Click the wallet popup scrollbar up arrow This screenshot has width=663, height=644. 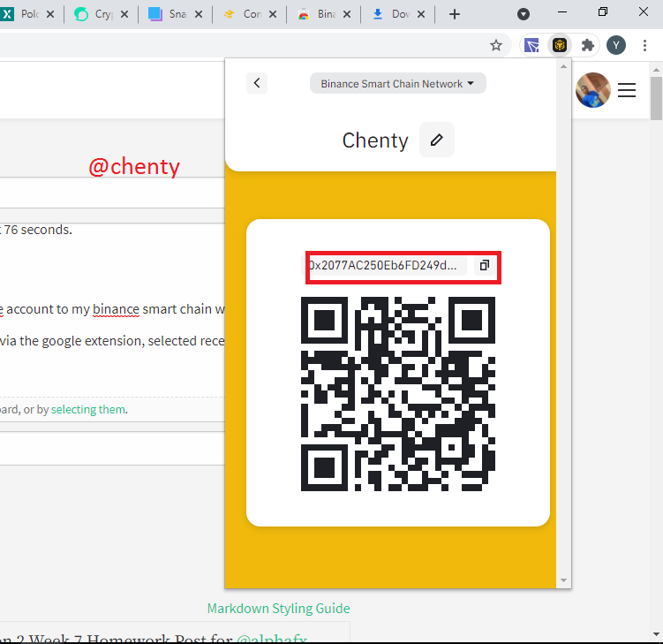click(563, 66)
